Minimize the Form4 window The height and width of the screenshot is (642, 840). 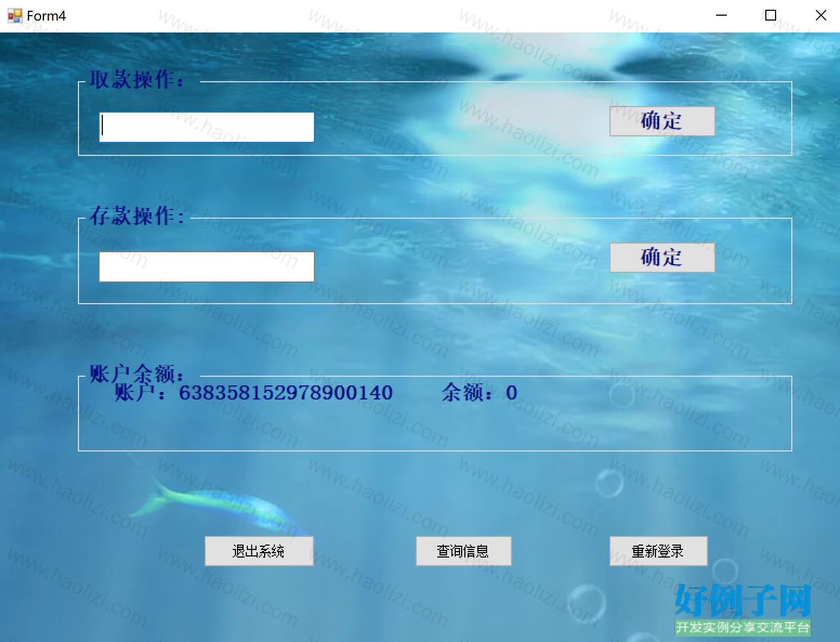pyautogui.click(x=721, y=16)
